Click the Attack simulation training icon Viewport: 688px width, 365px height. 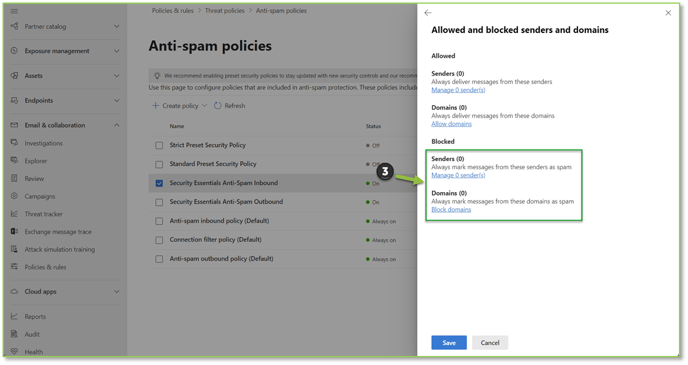[14, 249]
